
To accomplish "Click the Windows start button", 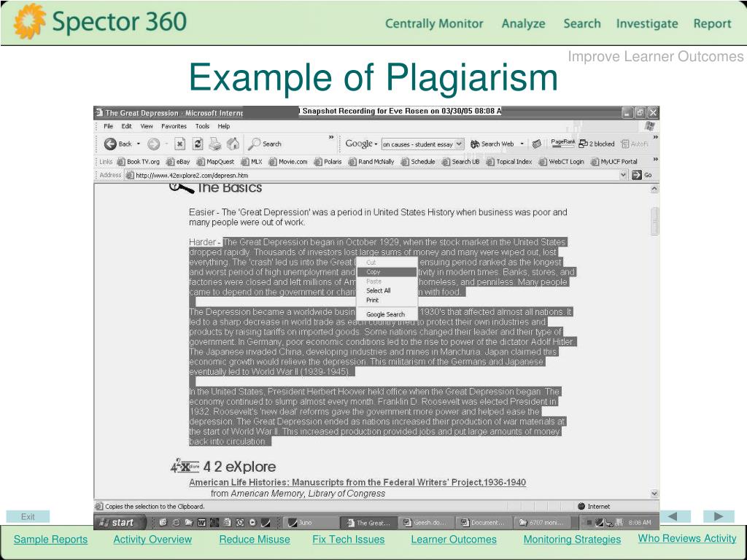I will [x=120, y=522].
